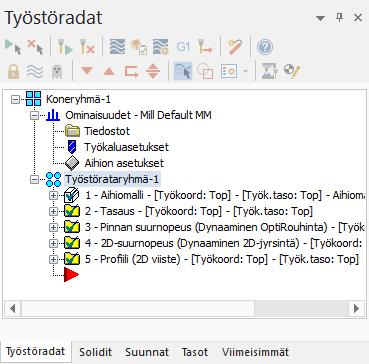Open Aihion asetukset stock setup
The width and height of the screenshot is (369, 364).
[124, 163]
